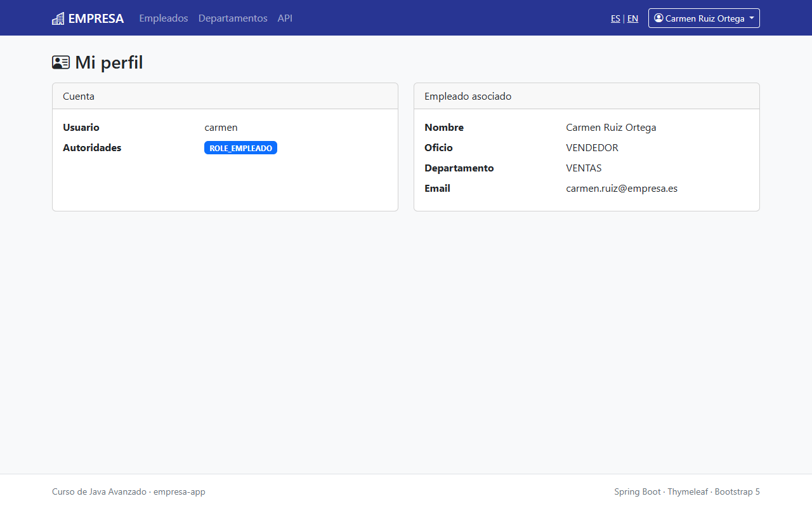Open the Carmen Ruiz Ortega user dropdown

tap(704, 18)
